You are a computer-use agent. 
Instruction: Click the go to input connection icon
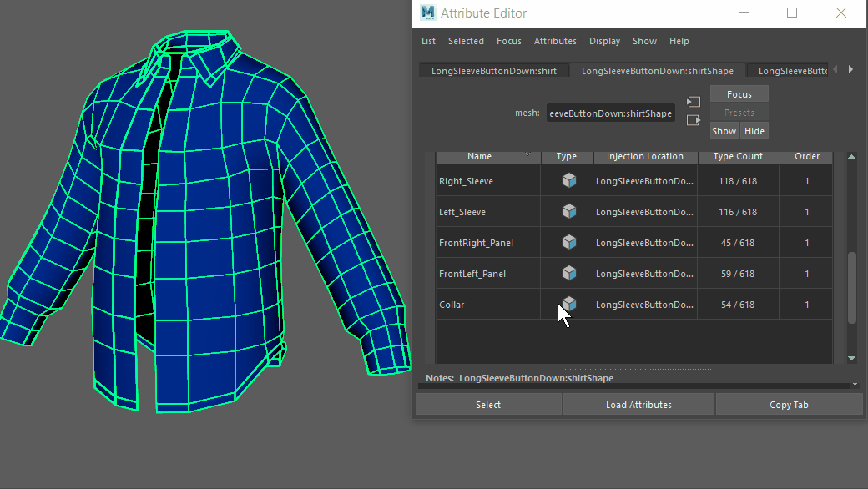pyautogui.click(x=693, y=102)
